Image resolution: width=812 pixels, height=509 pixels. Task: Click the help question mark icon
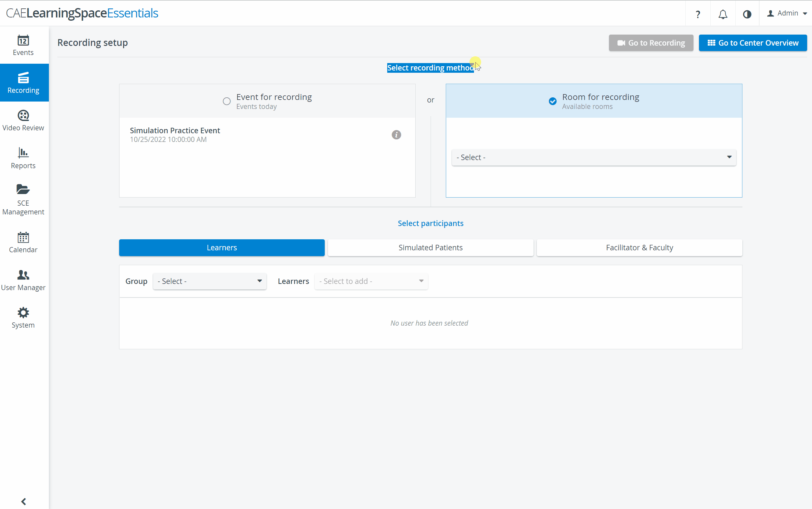click(698, 14)
